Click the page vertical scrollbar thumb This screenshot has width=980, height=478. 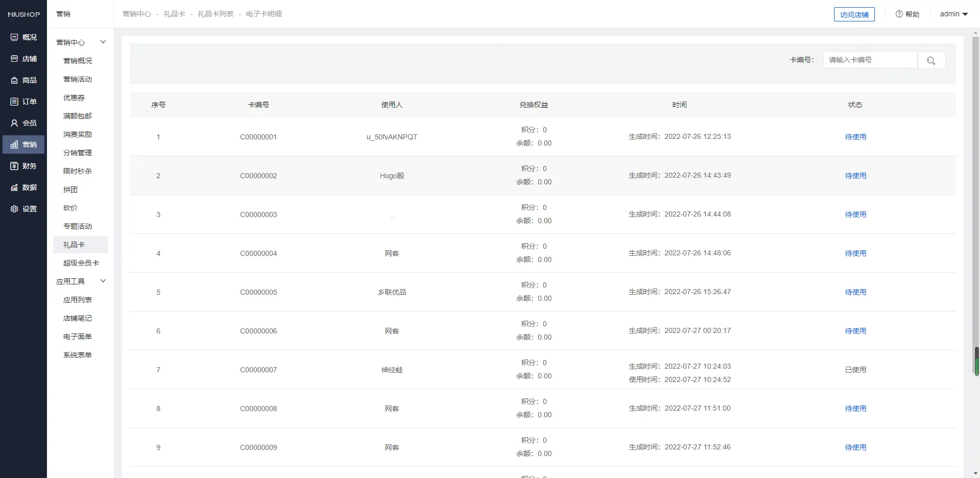click(x=976, y=361)
